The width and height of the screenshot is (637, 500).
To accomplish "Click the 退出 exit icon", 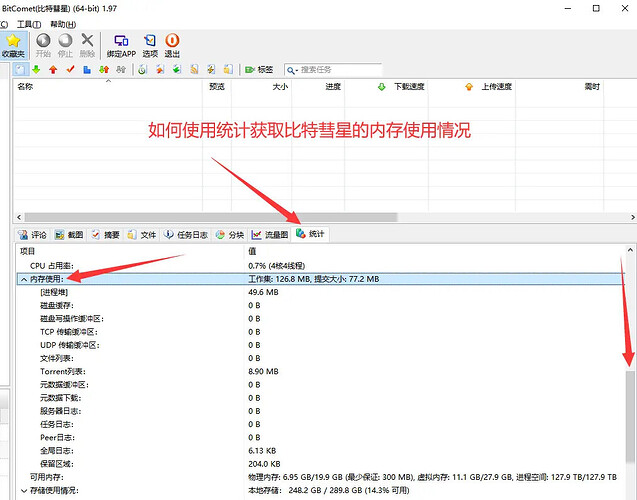I will (x=172, y=44).
